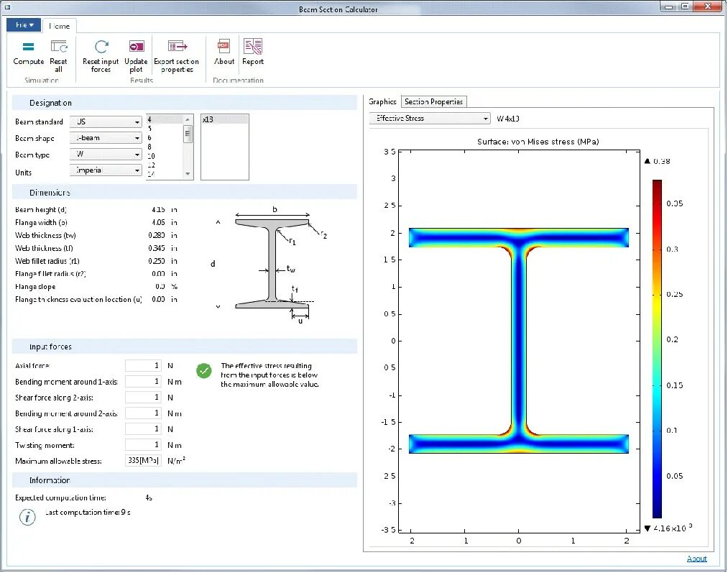Click Shear force along 2-axis field
This screenshot has width=728, height=573.
[143, 397]
